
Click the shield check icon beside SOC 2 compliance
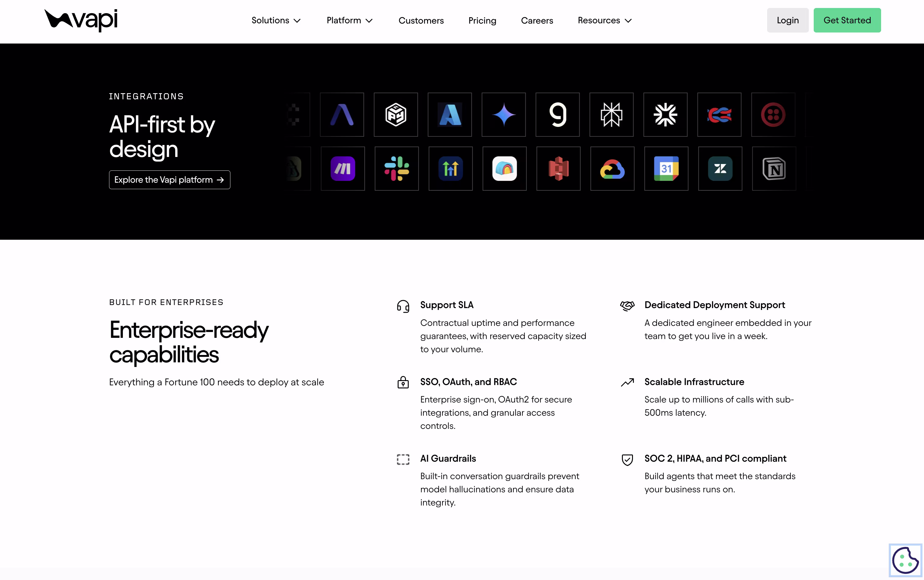[627, 460]
